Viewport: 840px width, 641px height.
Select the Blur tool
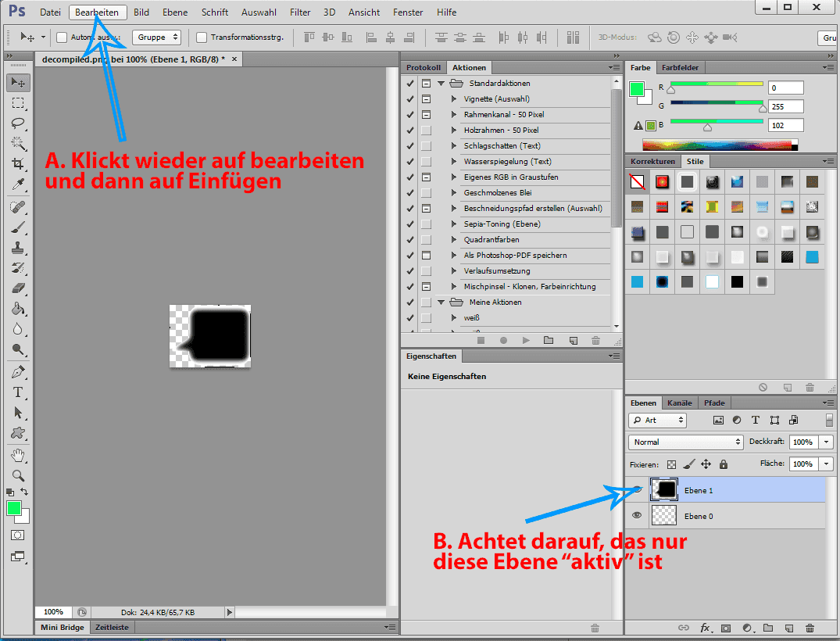tap(18, 329)
